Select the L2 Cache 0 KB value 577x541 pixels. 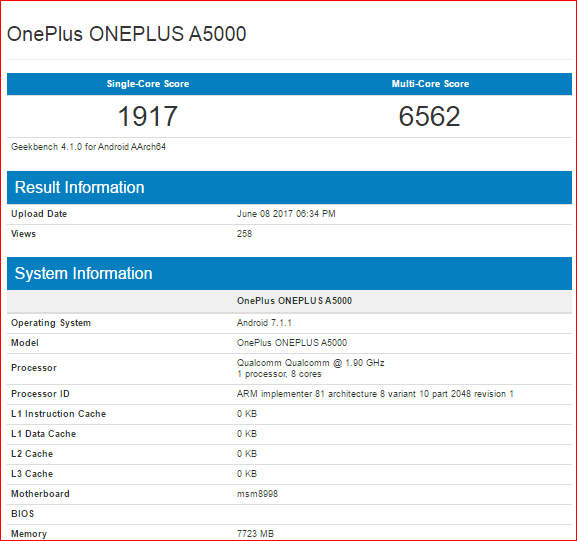[247, 454]
